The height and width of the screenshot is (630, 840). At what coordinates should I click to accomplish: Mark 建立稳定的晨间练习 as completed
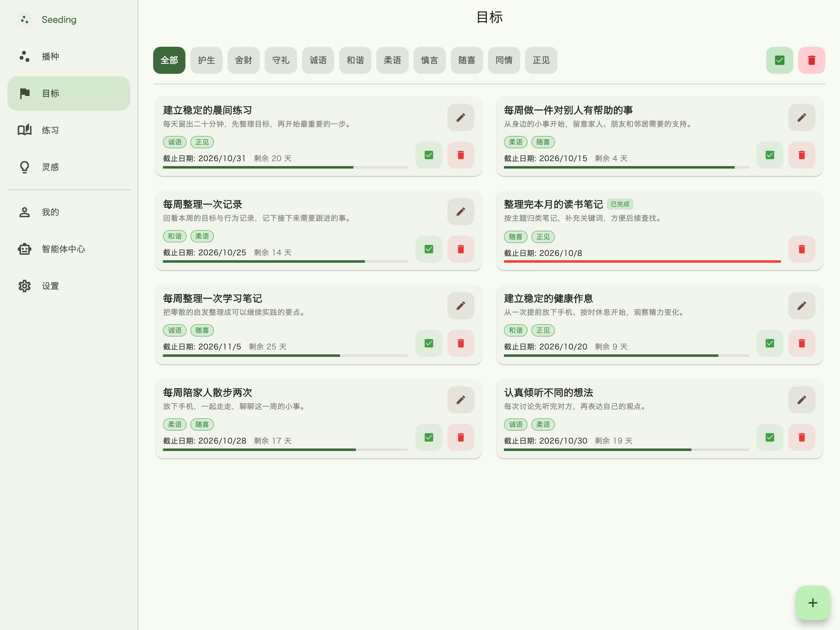click(428, 155)
